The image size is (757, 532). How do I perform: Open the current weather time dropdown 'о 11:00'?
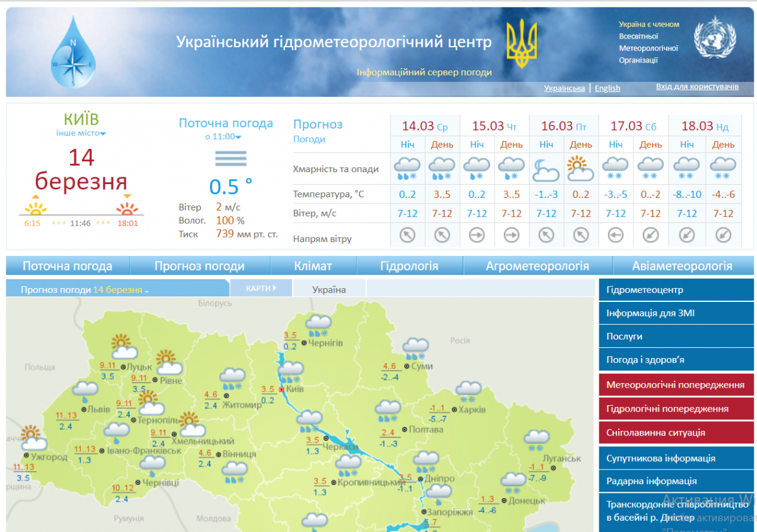223,137
